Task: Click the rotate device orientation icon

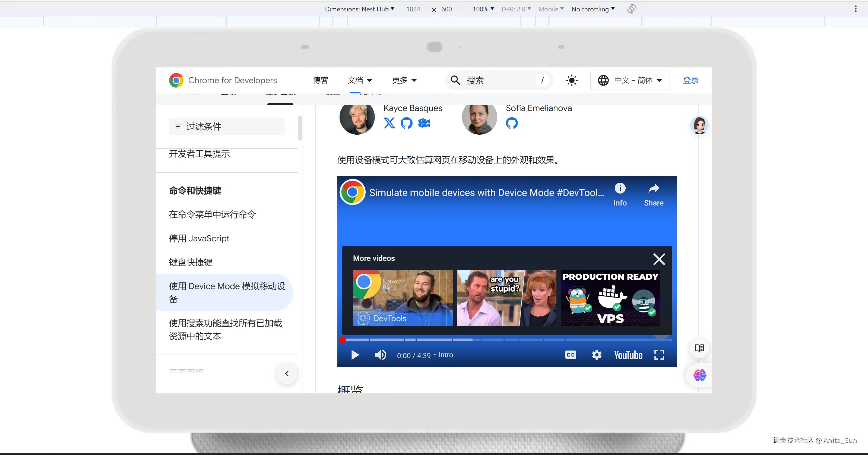Action: (x=631, y=9)
